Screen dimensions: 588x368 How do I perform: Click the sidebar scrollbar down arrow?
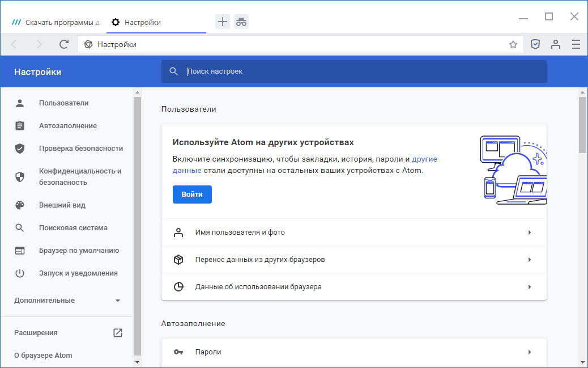(137, 362)
